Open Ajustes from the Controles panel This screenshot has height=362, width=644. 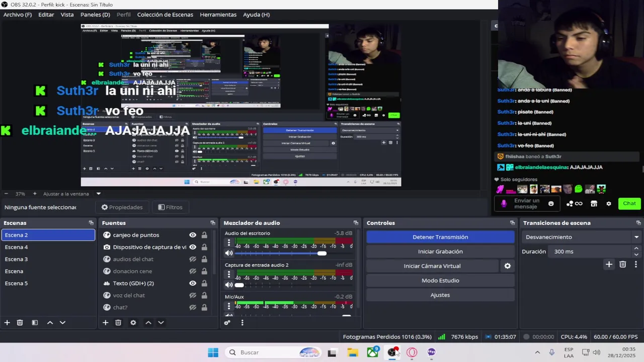tap(440, 295)
